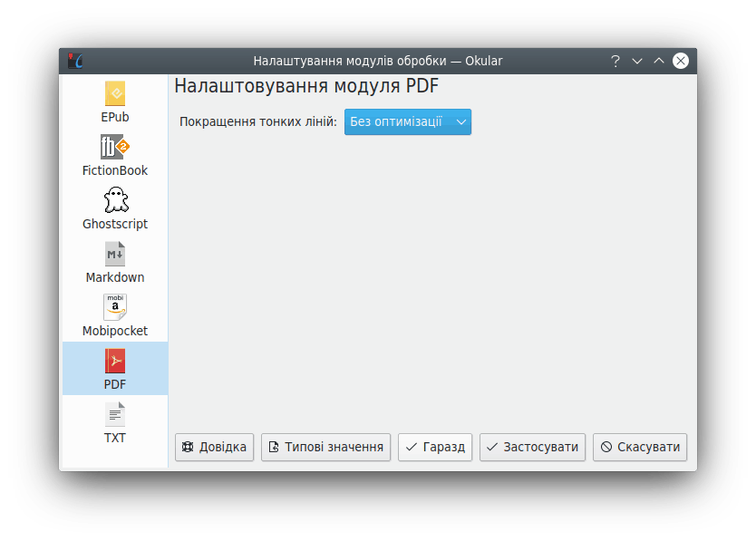Reset with the 'Типові значення' button
756x541 pixels.
[326, 447]
